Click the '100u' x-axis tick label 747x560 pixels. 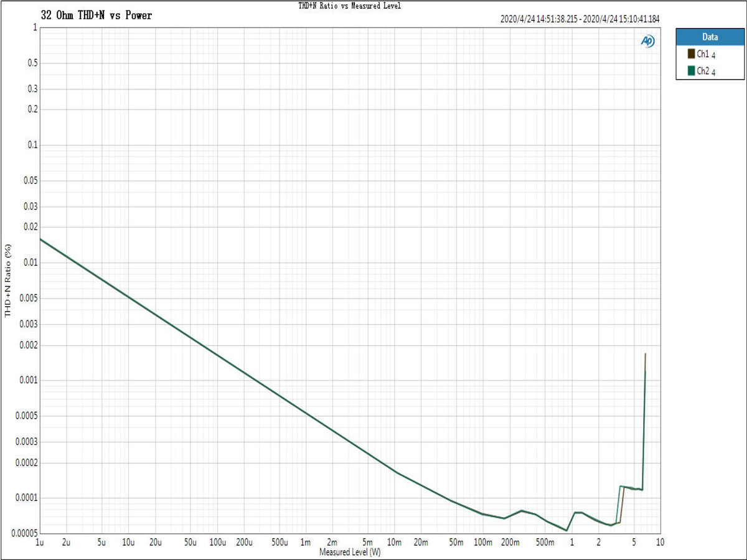(x=217, y=543)
